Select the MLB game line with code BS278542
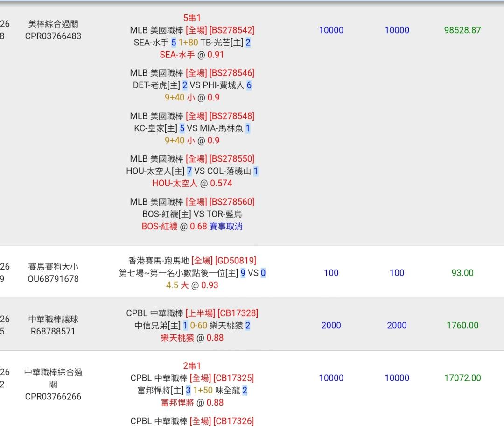The height and width of the screenshot is (427, 504). (x=192, y=30)
